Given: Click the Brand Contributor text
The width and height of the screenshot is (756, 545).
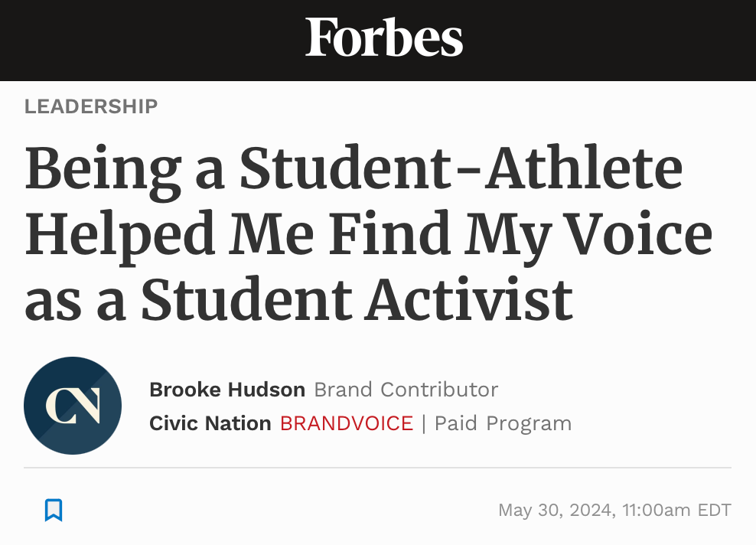Looking at the screenshot, I should click(x=406, y=390).
